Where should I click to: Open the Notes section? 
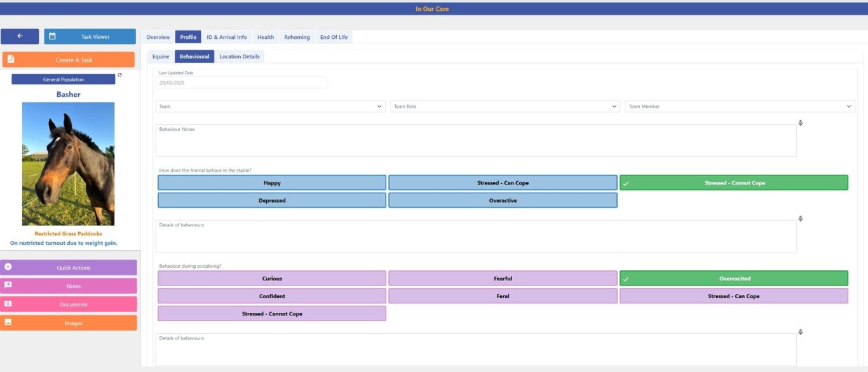(x=69, y=286)
